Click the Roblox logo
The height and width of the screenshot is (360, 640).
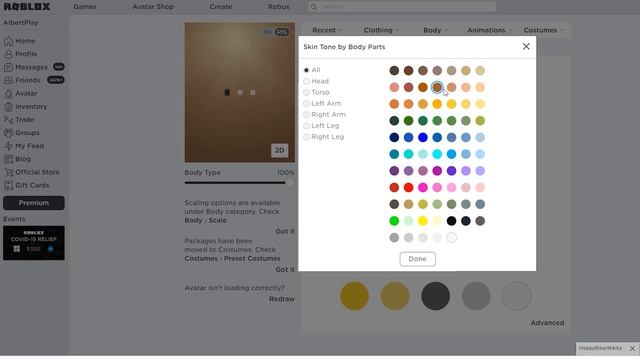point(27,7)
